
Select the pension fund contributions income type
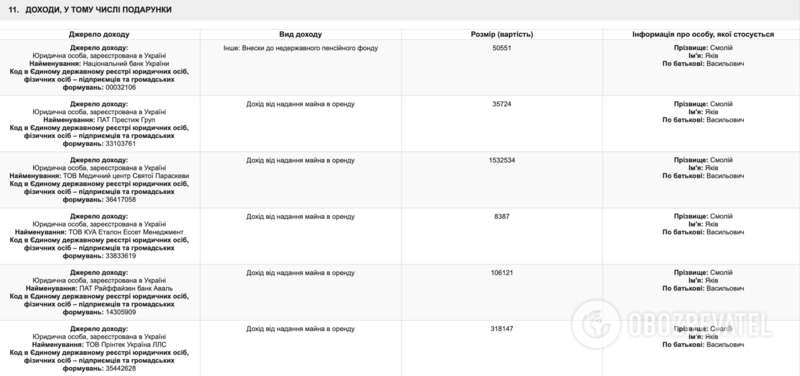[x=301, y=48]
